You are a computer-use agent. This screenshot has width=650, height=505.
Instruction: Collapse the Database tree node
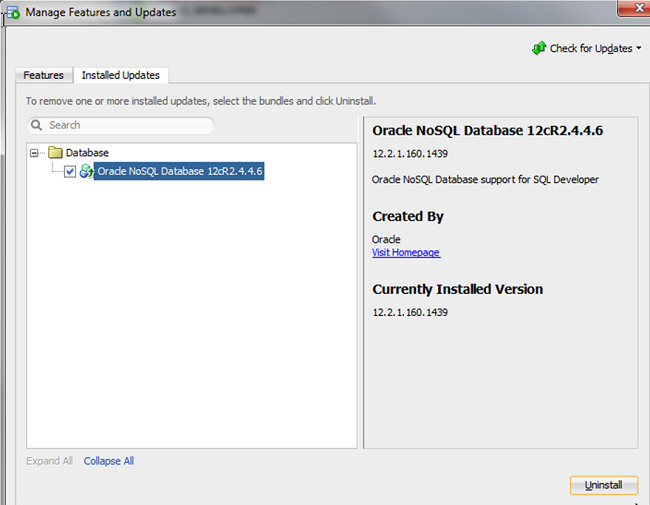click(34, 153)
